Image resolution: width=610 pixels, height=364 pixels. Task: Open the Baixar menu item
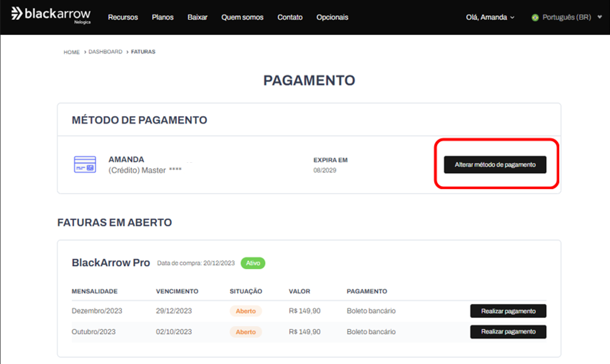[x=197, y=17]
